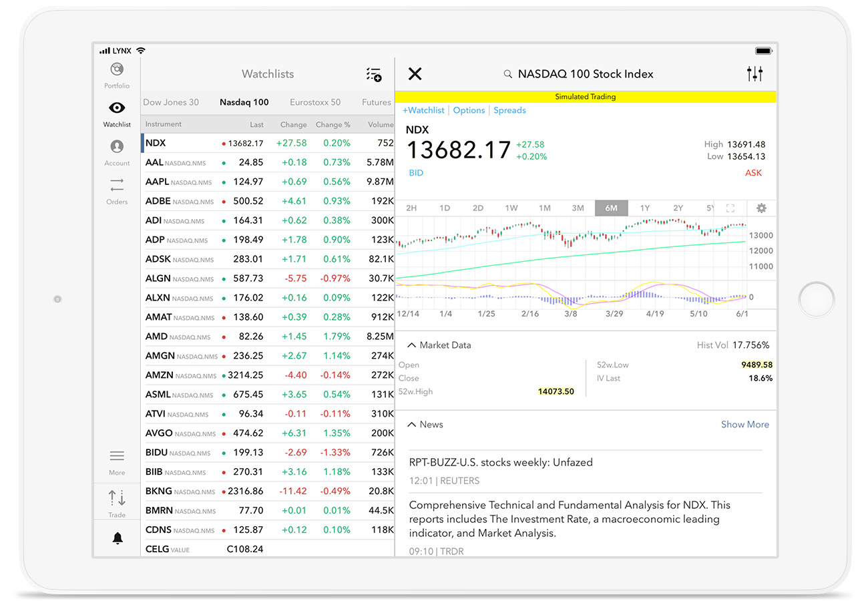Select the 1W chart timeframe
Screen dimensions: 868x601
tap(511, 208)
